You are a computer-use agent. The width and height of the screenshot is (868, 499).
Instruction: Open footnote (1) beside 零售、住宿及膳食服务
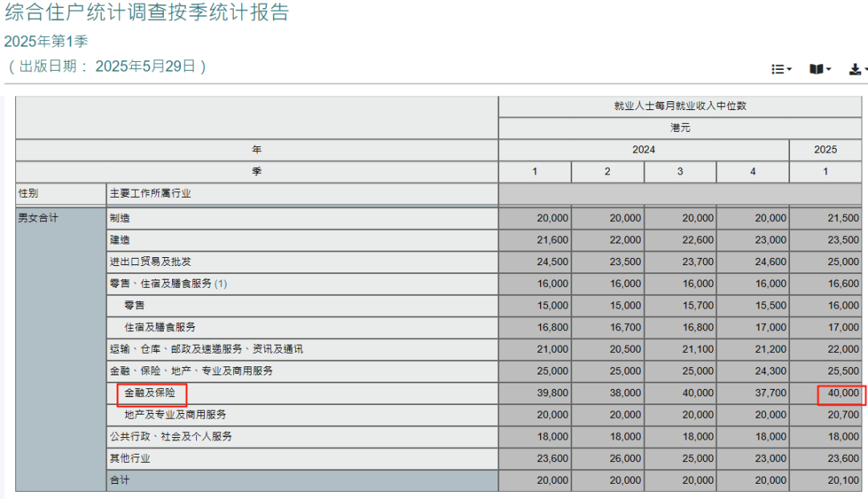(x=220, y=284)
